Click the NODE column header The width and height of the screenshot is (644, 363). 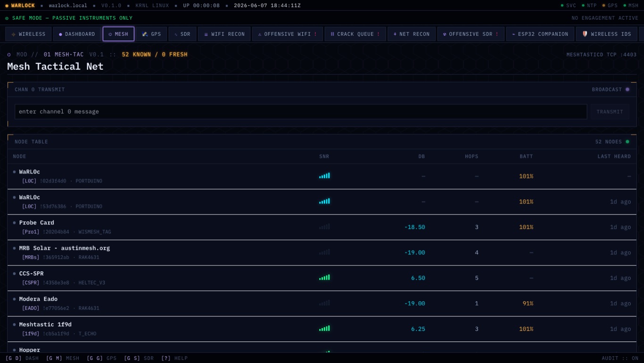[19, 156]
